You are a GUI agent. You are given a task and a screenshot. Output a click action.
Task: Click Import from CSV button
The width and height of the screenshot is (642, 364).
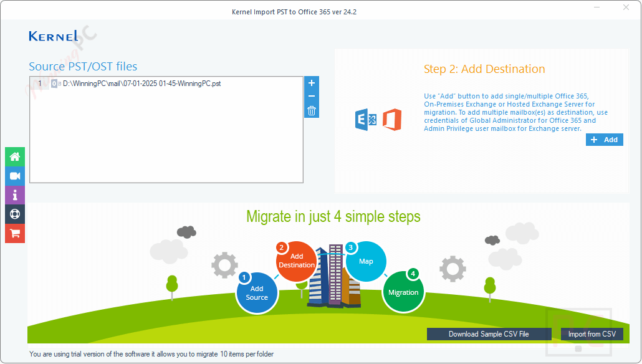tap(592, 334)
